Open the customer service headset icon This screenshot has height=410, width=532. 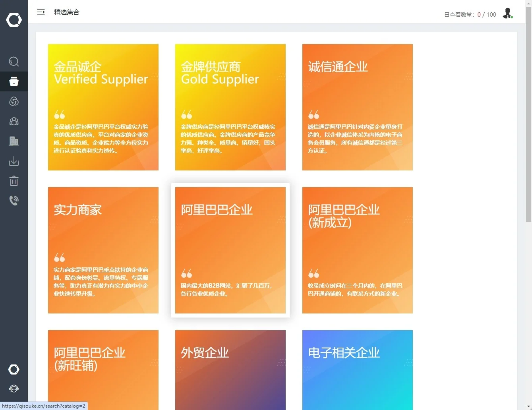14,389
